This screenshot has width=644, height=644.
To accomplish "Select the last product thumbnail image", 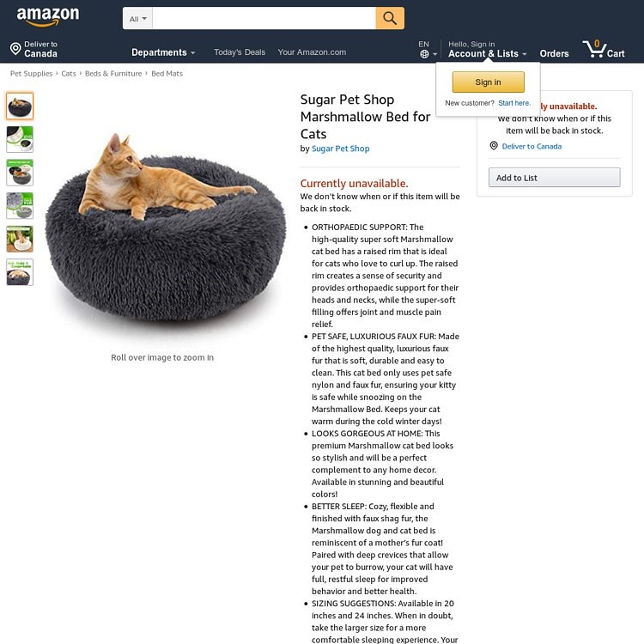I will 20,272.
